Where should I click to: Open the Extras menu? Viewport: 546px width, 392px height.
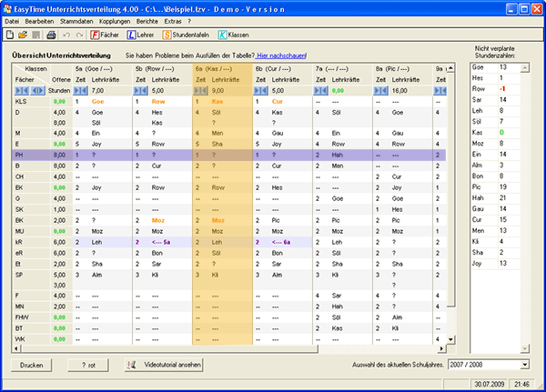coord(173,21)
